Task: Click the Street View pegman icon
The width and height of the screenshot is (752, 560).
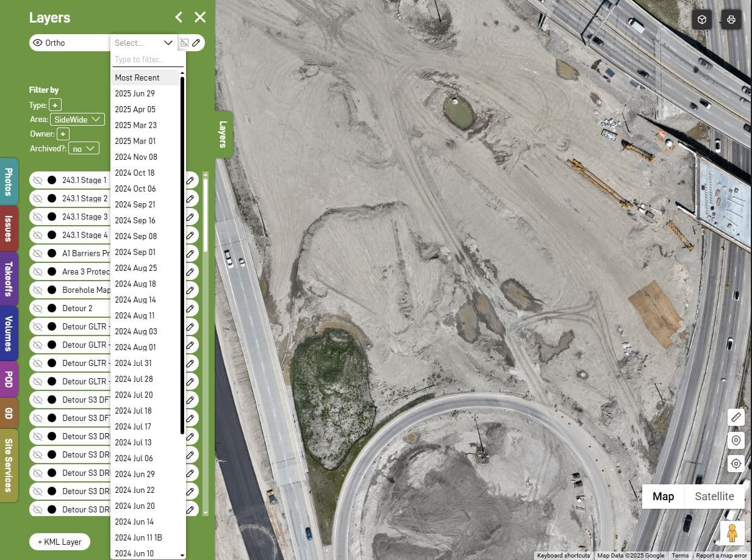Action: click(732, 533)
